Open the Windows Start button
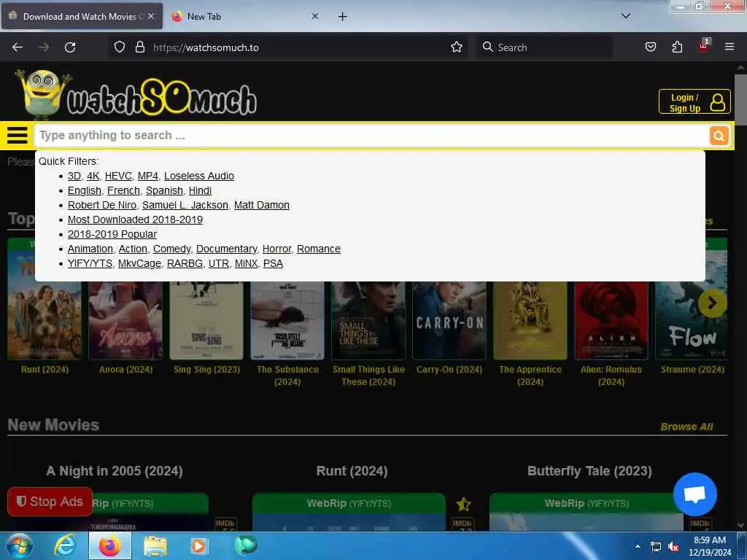Screen dimensions: 747x560 [x=18, y=545]
